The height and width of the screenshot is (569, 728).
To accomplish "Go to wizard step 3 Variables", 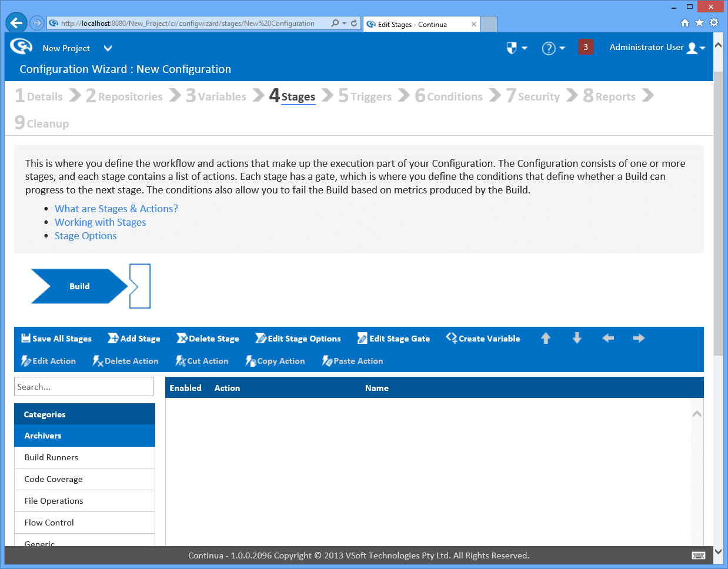I will pyautogui.click(x=216, y=96).
